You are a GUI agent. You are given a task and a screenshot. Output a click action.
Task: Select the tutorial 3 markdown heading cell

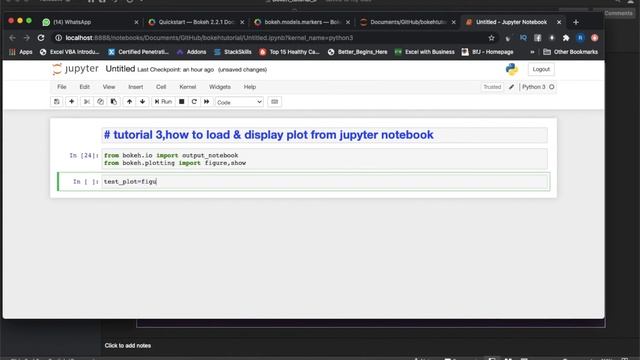pyautogui.click(x=324, y=135)
